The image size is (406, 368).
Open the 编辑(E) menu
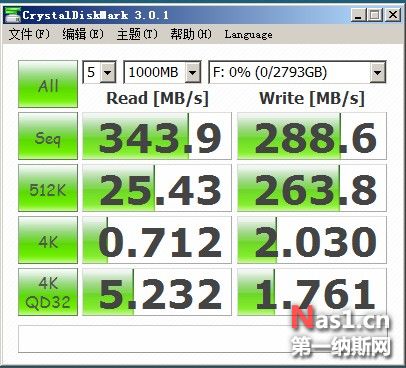(83, 34)
